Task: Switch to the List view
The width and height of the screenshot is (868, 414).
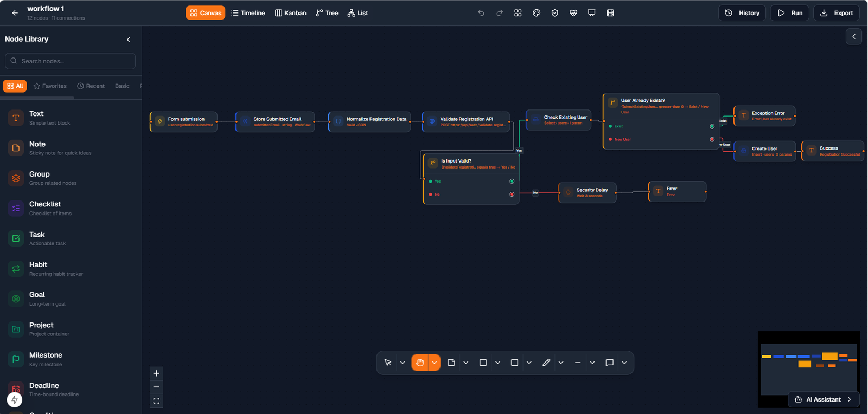Action: (x=358, y=13)
